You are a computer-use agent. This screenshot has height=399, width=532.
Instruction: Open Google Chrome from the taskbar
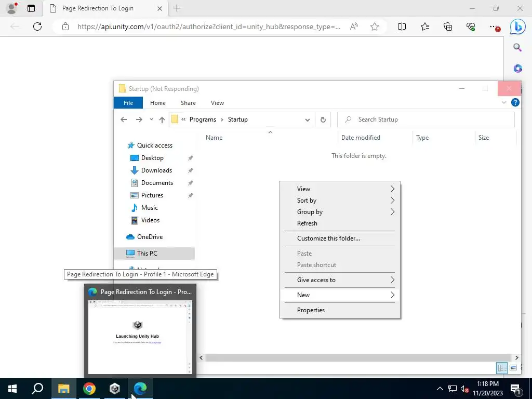[89, 389]
